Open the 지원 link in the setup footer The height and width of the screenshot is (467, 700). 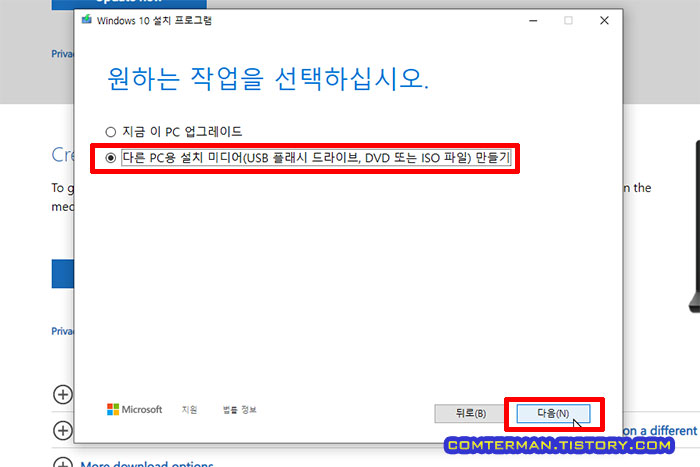coord(189,409)
